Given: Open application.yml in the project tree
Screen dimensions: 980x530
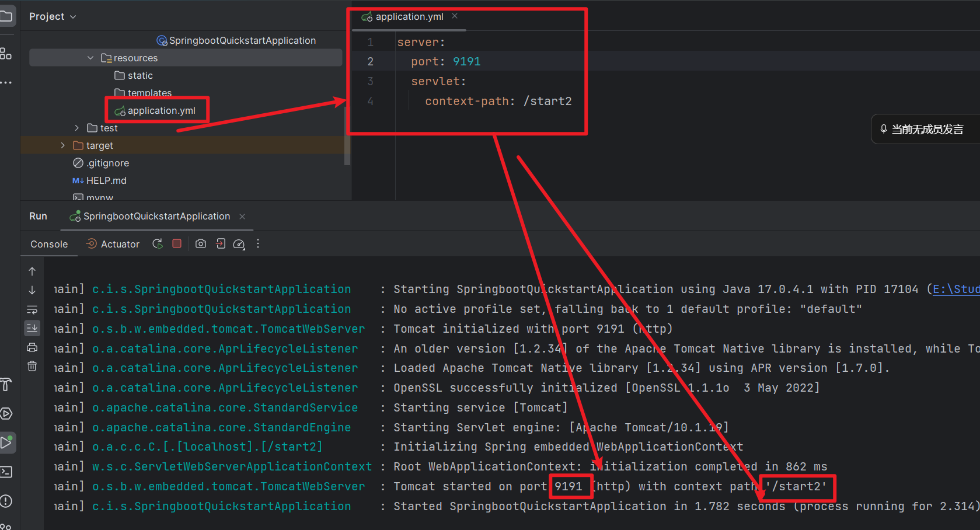Looking at the screenshot, I should (x=155, y=110).
